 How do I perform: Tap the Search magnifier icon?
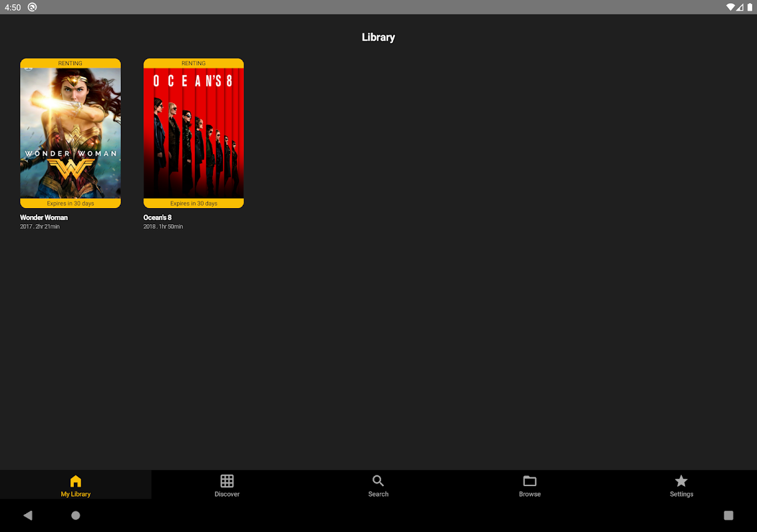[x=378, y=481]
